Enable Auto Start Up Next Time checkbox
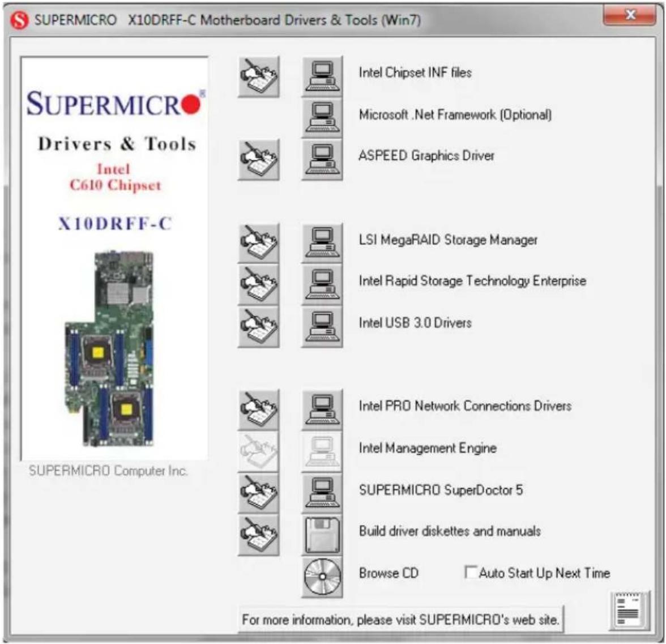Image resolution: width=666 pixels, height=644 pixels. [470, 572]
